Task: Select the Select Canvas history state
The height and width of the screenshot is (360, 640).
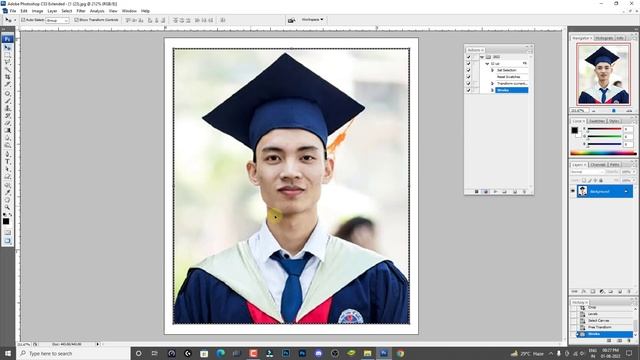Action: (x=599, y=320)
